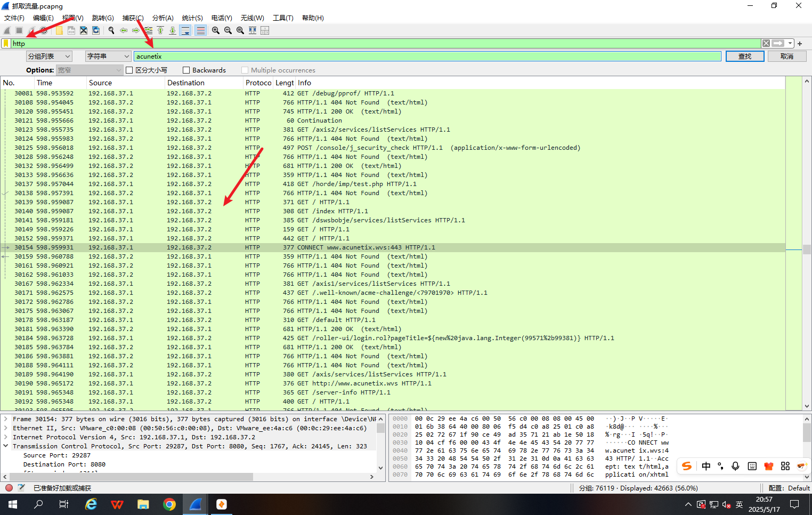Sort packets by the Time column header
Screen dimensions: 812x515
[x=60, y=83]
